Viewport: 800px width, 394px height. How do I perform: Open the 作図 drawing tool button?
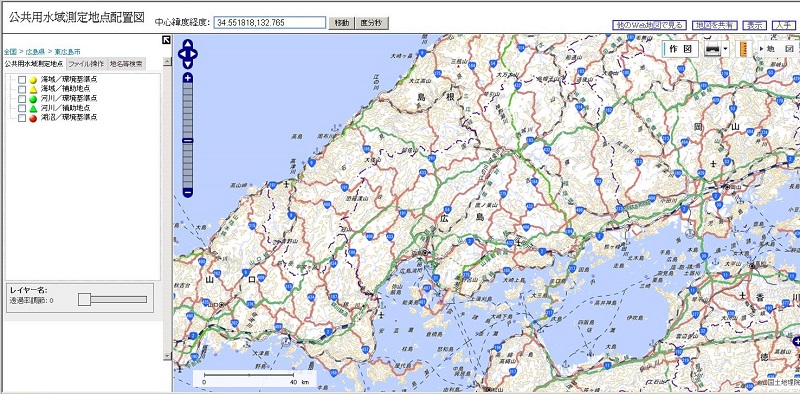pos(681,49)
